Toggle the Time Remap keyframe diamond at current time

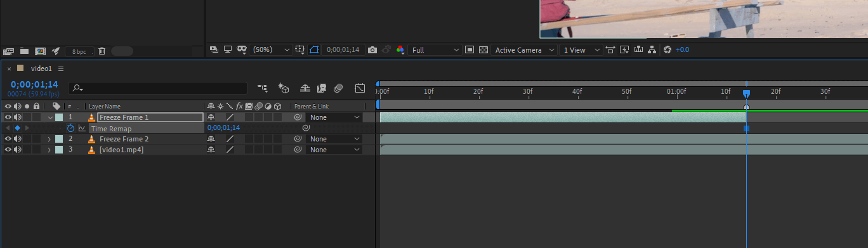coord(18,128)
